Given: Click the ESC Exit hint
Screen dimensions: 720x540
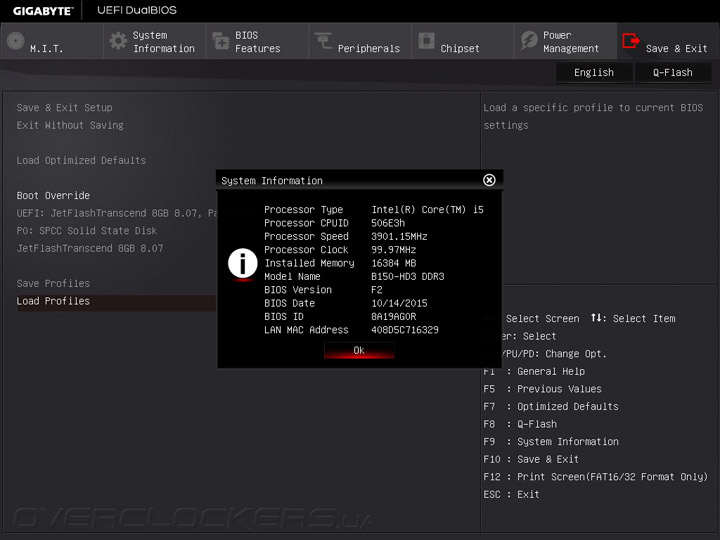Looking at the screenshot, I should point(512,494).
